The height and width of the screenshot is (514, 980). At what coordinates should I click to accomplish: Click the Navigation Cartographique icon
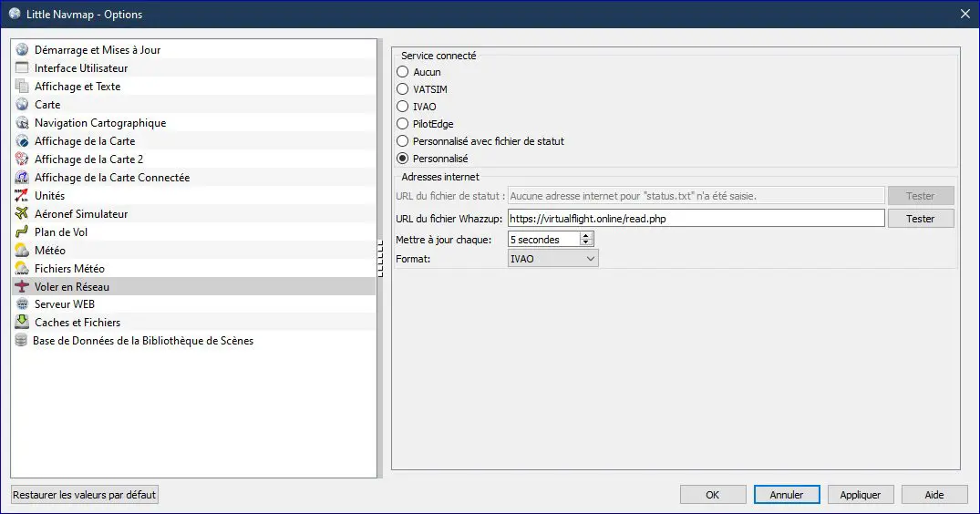22,122
